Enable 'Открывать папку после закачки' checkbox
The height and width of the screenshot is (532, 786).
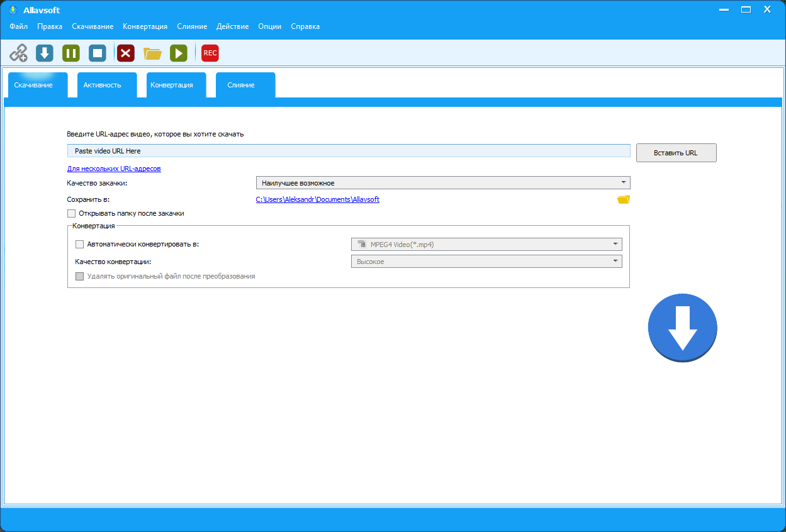pyautogui.click(x=71, y=214)
